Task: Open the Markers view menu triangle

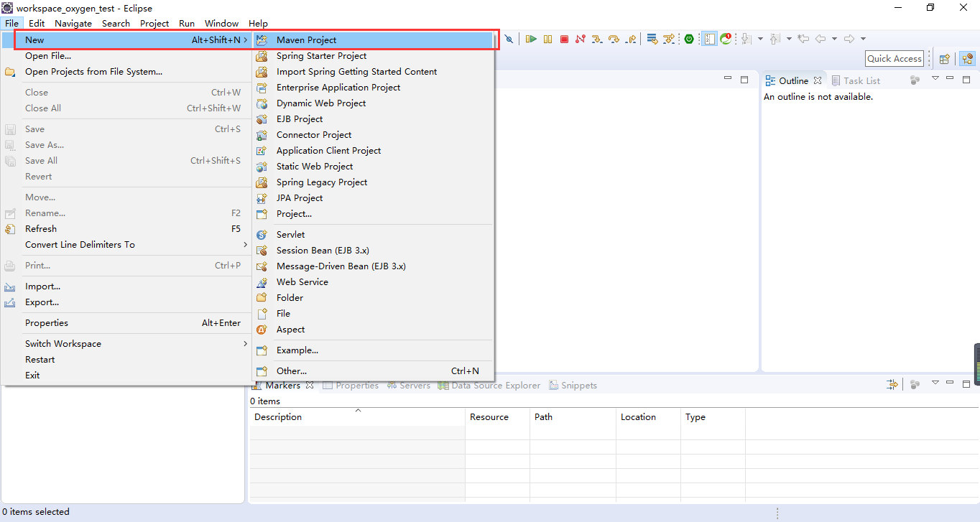Action: coord(935,382)
